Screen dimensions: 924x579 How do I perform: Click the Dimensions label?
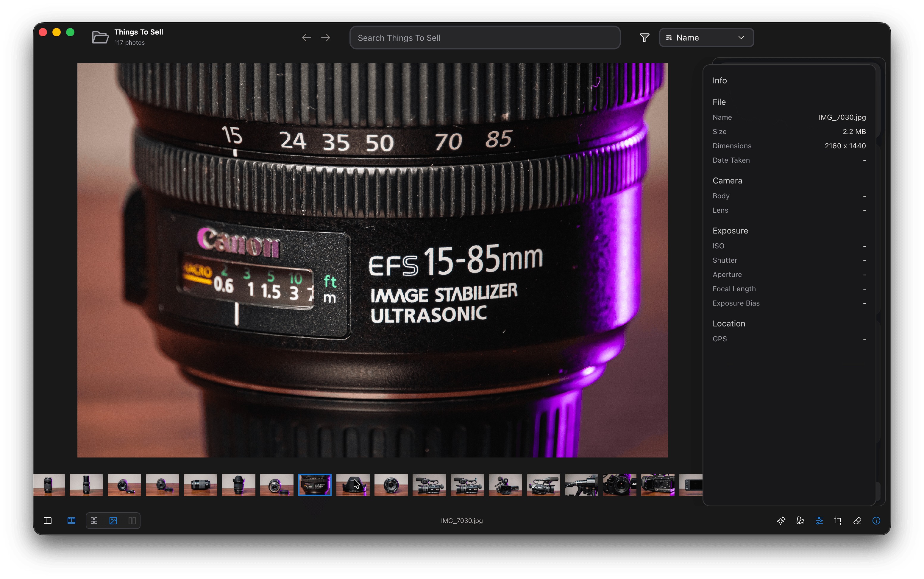tap(731, 146)
